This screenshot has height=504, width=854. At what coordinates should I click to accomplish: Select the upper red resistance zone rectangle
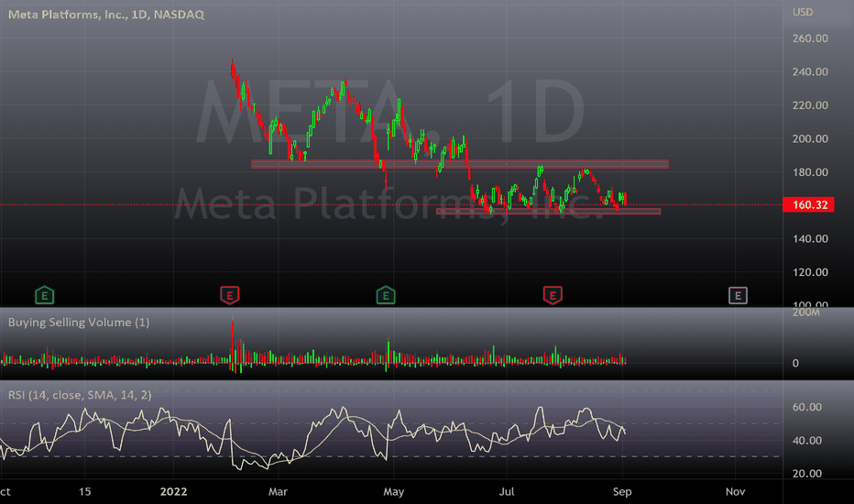[x=460, y=164]
